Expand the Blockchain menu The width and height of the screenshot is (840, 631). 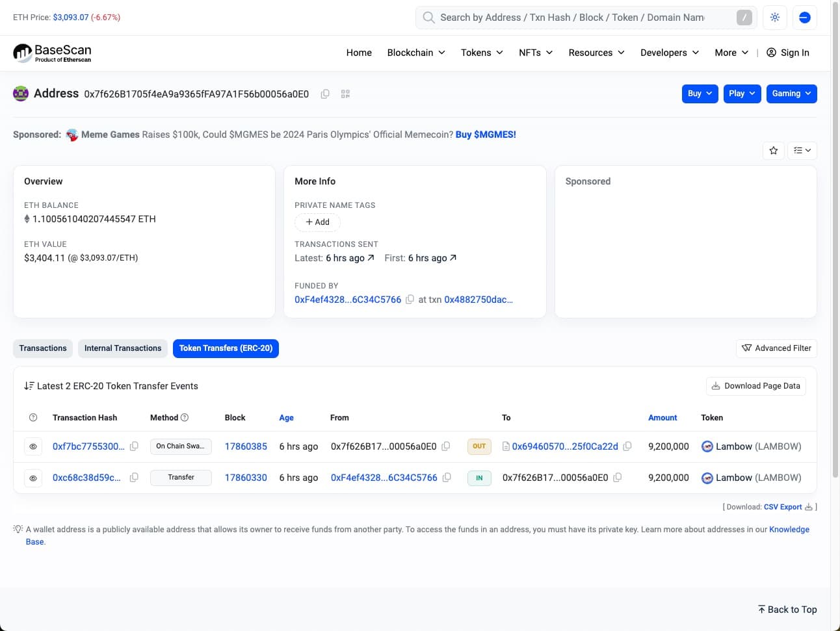pyautogui.click(x=416, y=53)
